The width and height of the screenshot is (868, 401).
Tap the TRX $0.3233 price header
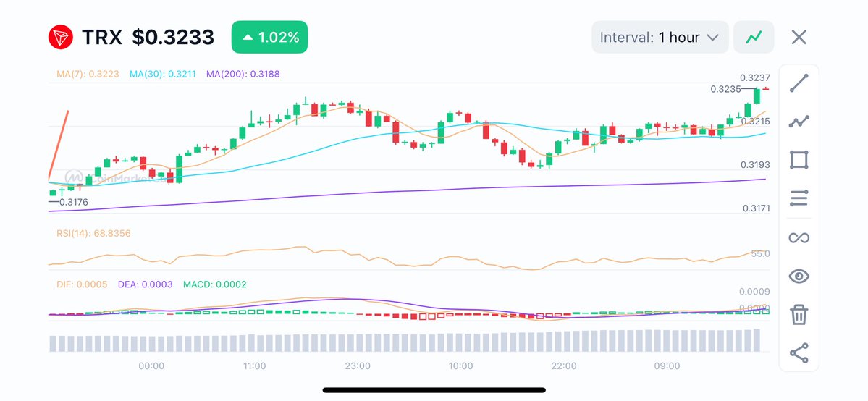point(148,37)
